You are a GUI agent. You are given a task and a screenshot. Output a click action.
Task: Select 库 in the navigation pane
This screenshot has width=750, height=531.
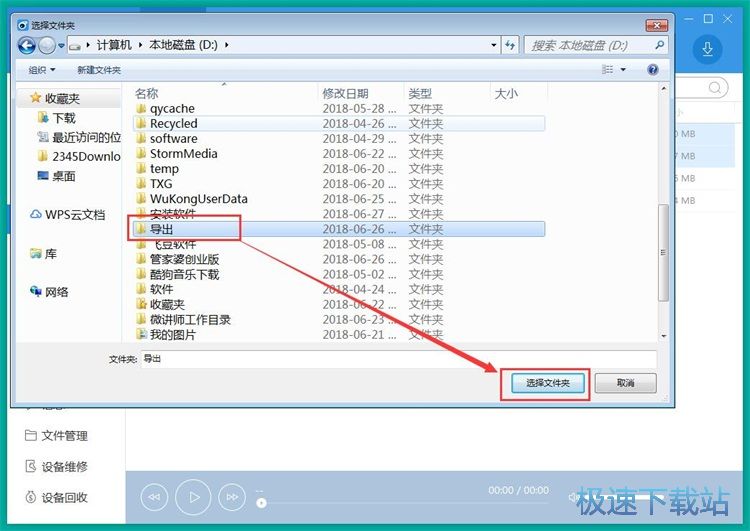44,254
